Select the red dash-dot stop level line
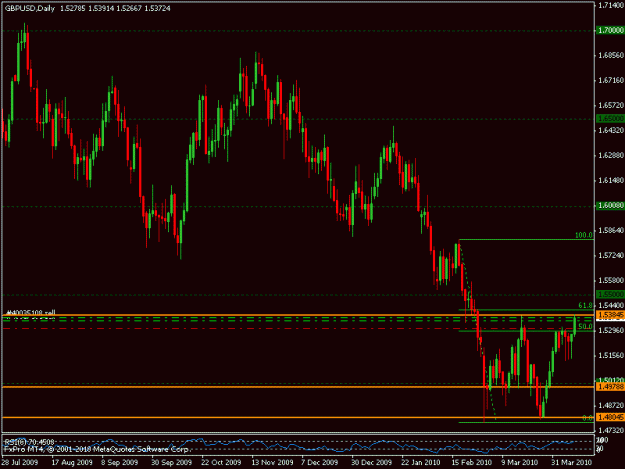This screenshot has width=625, height=469. point(298,328)
